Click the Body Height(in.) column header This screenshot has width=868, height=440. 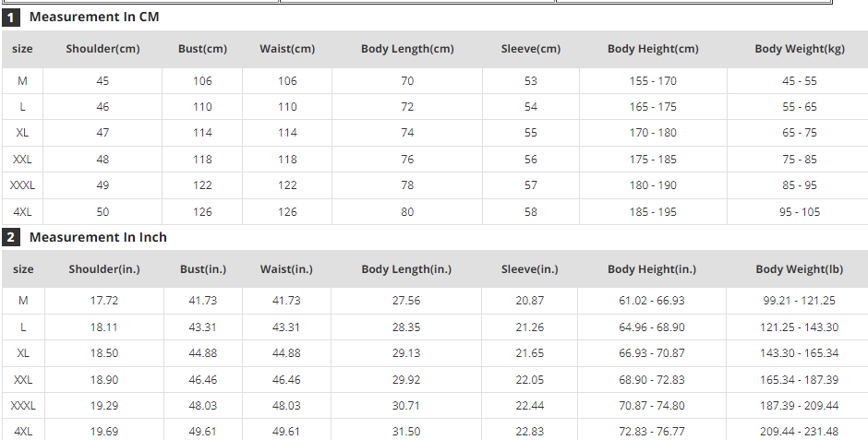652,269
